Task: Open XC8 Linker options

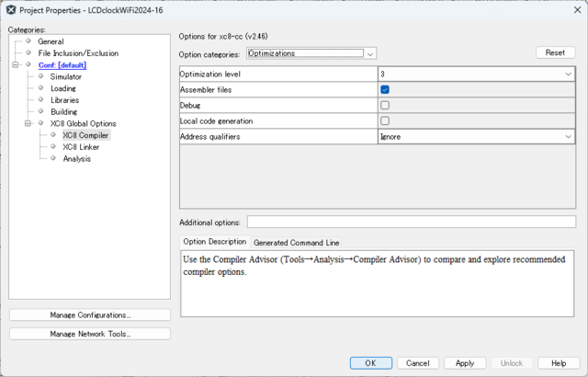Action: [x=81, y=147]
